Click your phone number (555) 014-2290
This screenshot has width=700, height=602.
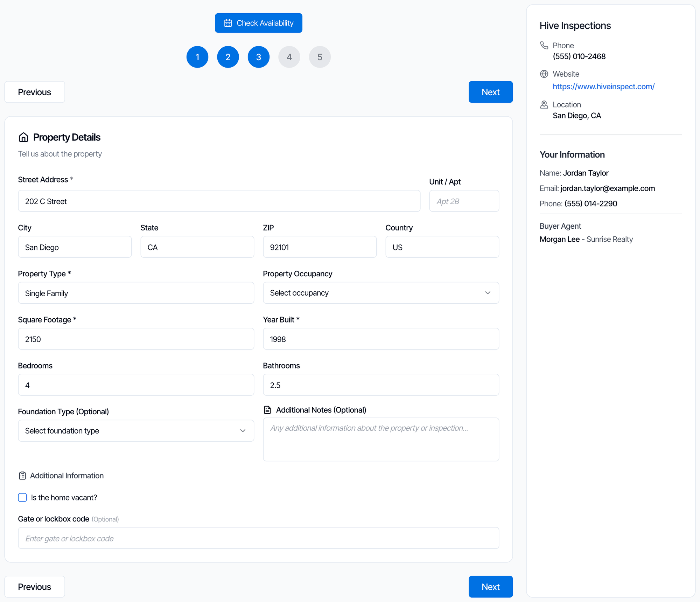(x=591, y=203)
